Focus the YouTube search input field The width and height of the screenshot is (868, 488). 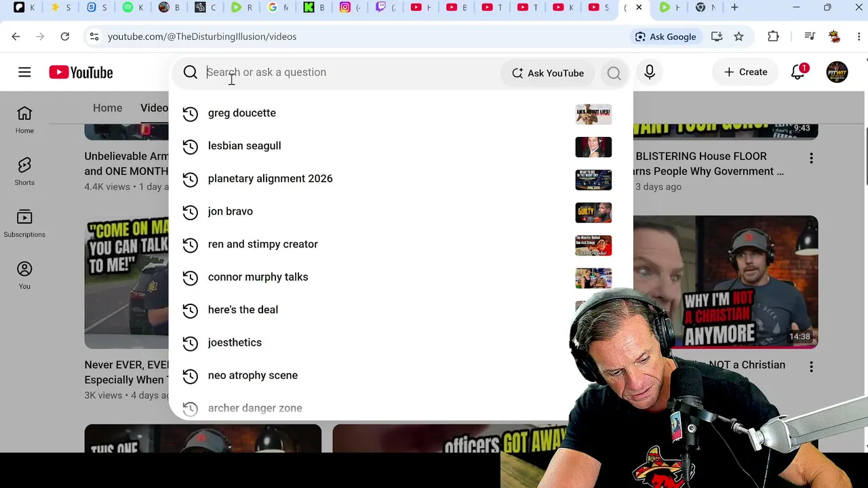coord(351,73)
